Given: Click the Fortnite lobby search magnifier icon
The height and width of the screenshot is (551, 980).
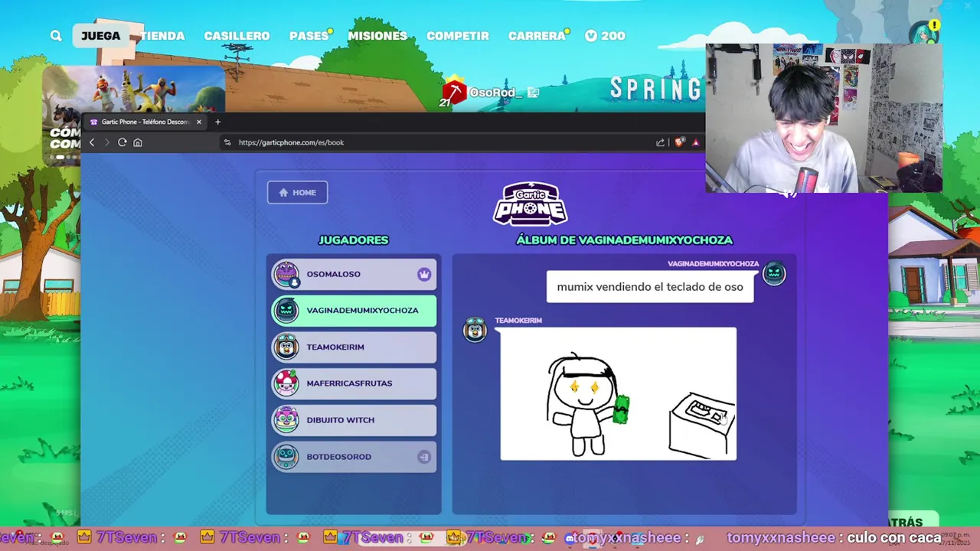Looking at the screenshot, I should coord(56,36).
